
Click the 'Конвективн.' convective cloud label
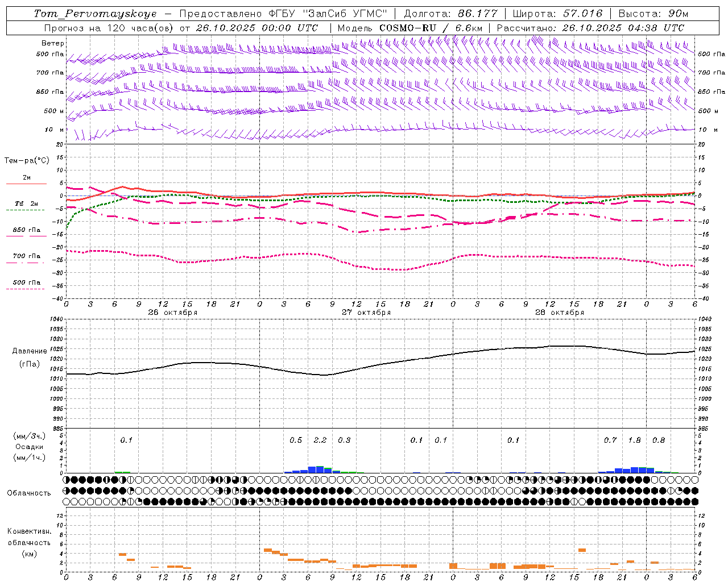coord(29,531)
